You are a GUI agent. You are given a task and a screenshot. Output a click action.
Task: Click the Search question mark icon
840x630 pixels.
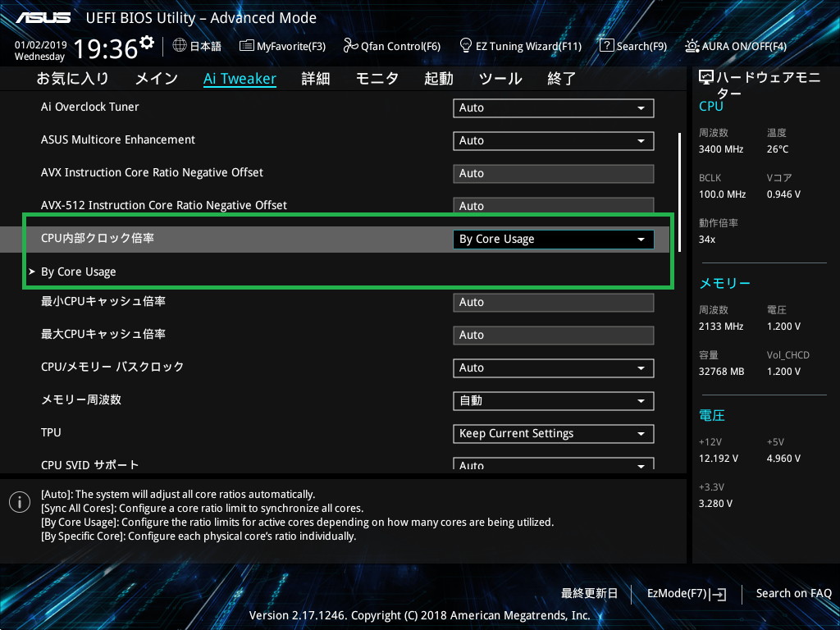point(606,46)
